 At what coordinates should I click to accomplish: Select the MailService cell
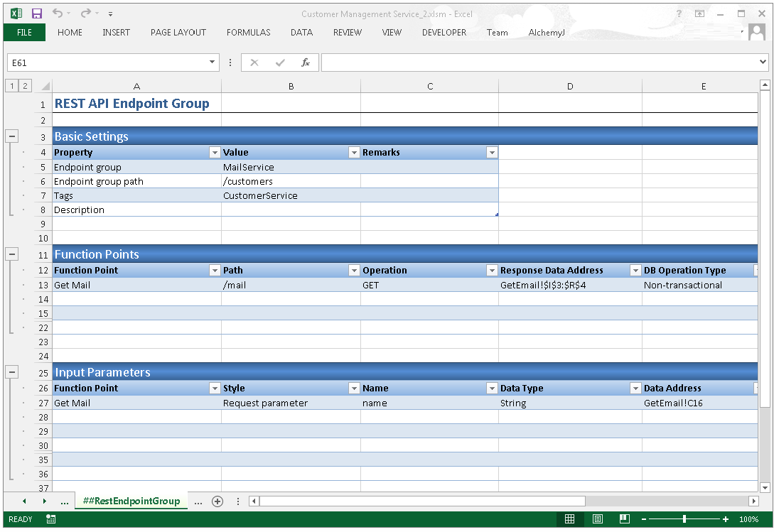(291, 168)
